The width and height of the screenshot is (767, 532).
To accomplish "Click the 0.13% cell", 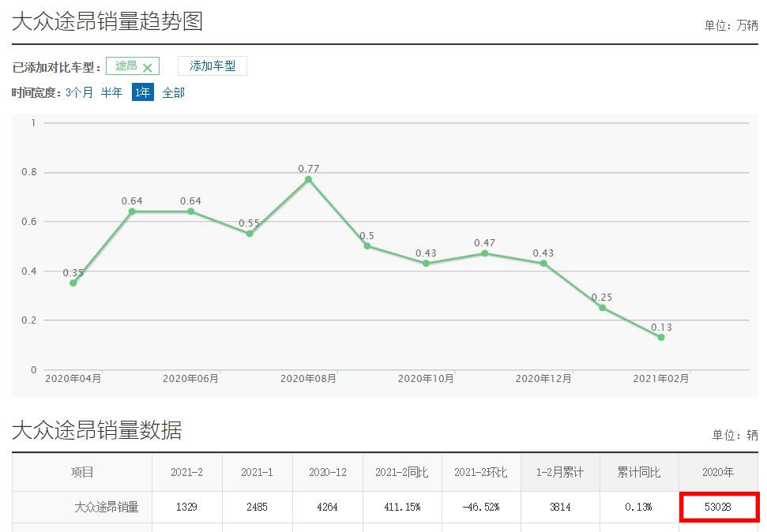I will click(639, 507).
